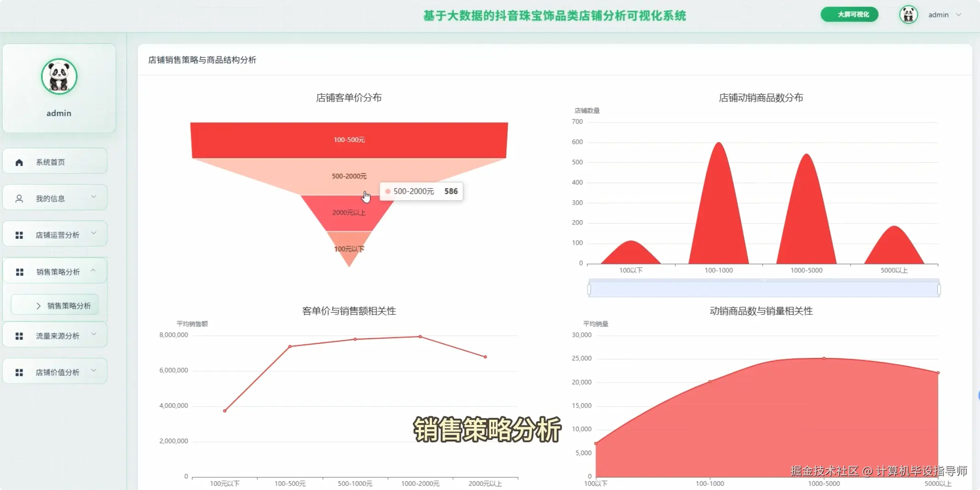
Task: Click the left handle of the zoom slider
Action: tap(589, 289)
